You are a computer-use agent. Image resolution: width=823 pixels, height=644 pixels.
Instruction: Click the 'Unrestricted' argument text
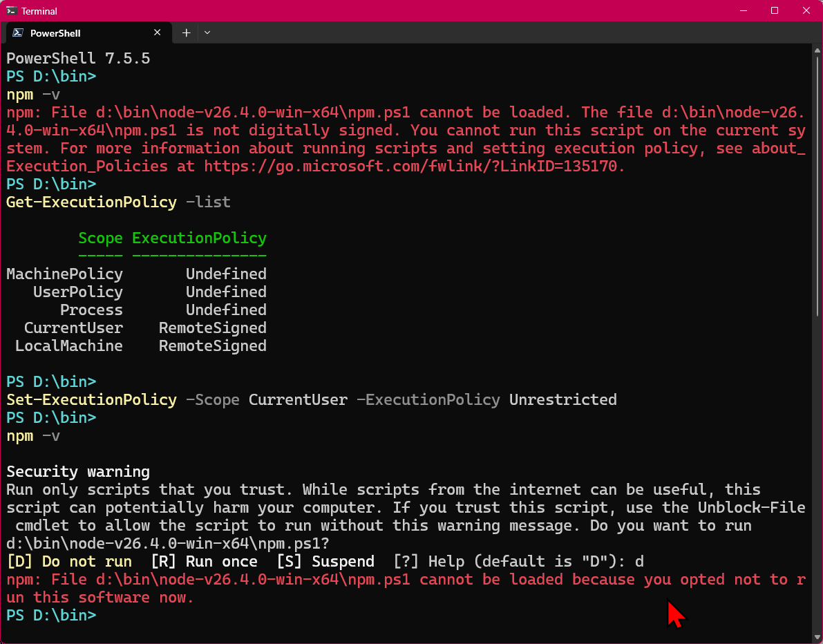(x=563, y=400)
